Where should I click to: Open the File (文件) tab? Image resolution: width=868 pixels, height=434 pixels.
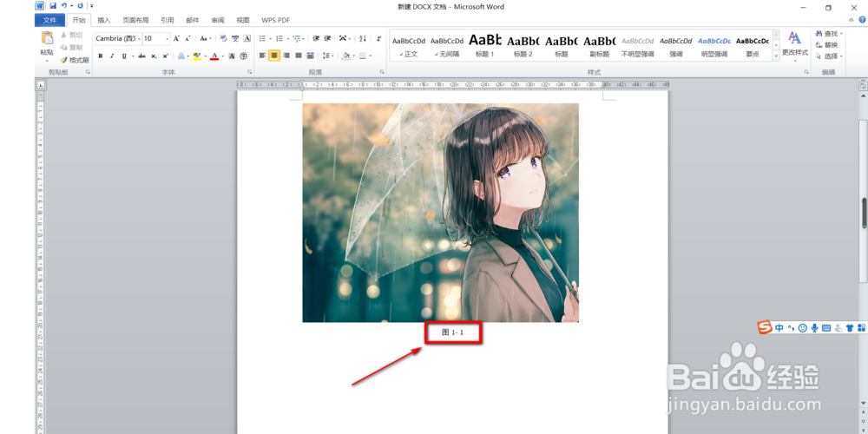tap(49, 21)
